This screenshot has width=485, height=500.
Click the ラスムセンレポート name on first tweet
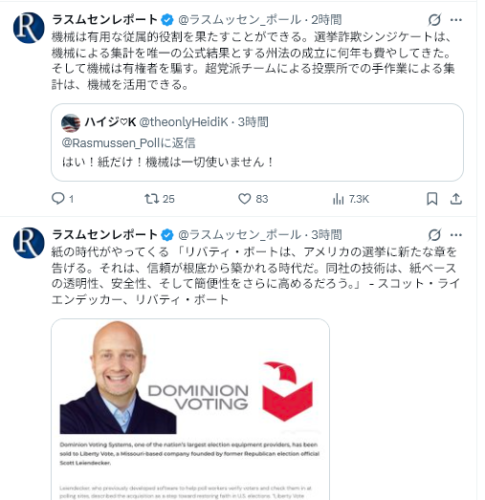(x=105, y=20)
